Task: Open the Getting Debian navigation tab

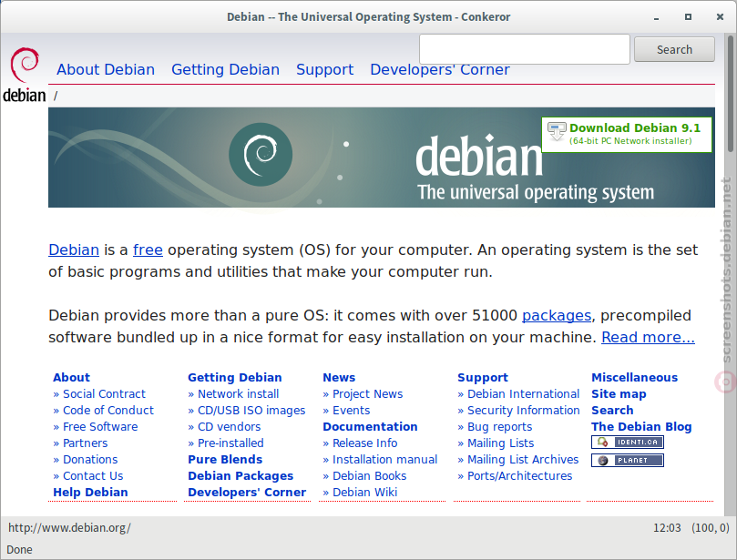Action: pos(225,69)
